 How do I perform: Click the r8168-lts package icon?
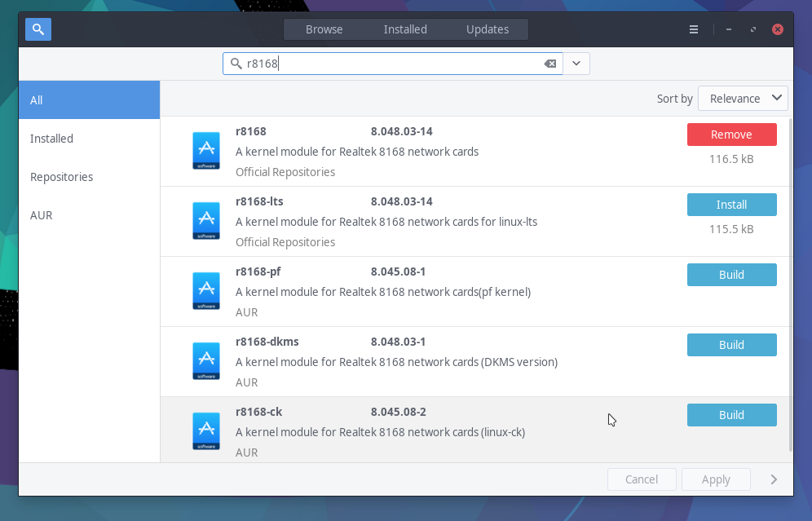click(x=206, y=221)
